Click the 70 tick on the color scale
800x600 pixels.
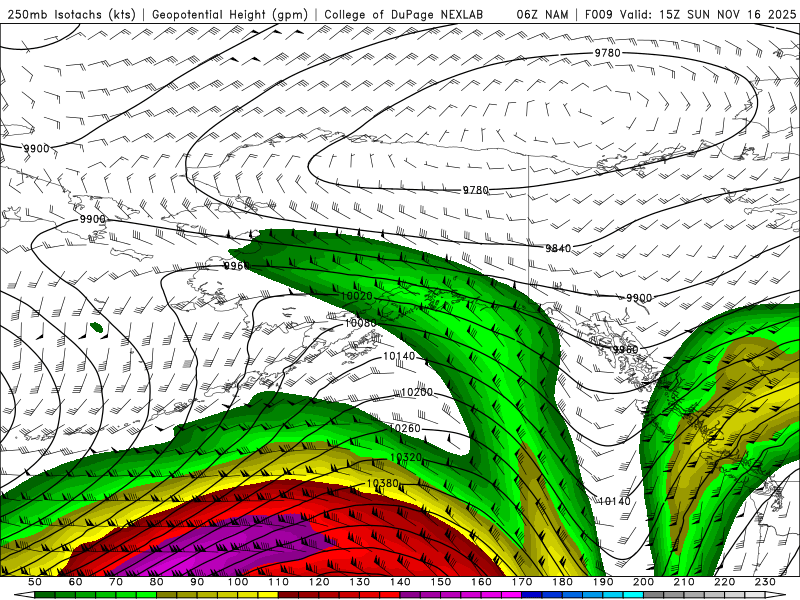tap(116, 582)
